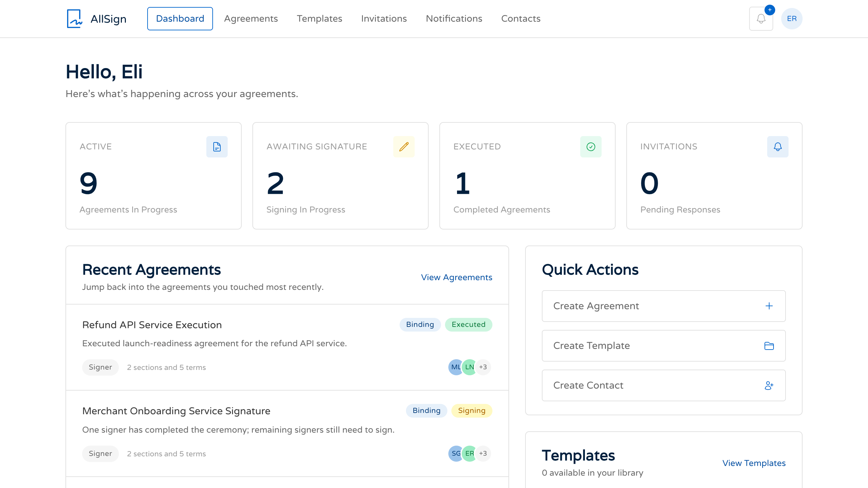
Task: Click the AllSign logo icon
Action: tap(74, 19)
